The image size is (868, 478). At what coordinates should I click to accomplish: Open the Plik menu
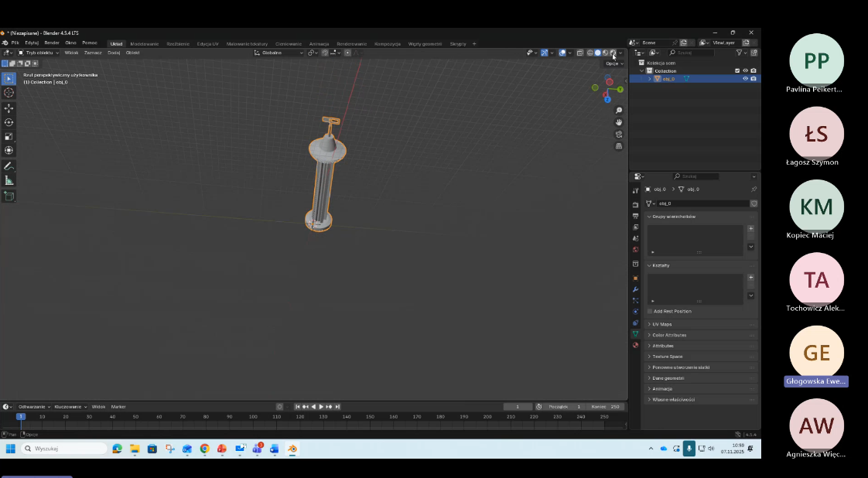pyautogui.click(x=15, y=43)
